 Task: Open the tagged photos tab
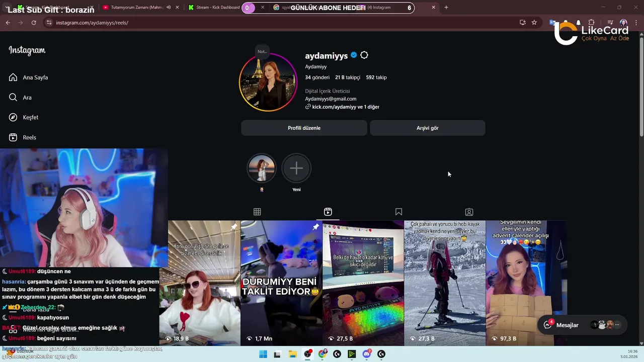click(x=469, y=212)
